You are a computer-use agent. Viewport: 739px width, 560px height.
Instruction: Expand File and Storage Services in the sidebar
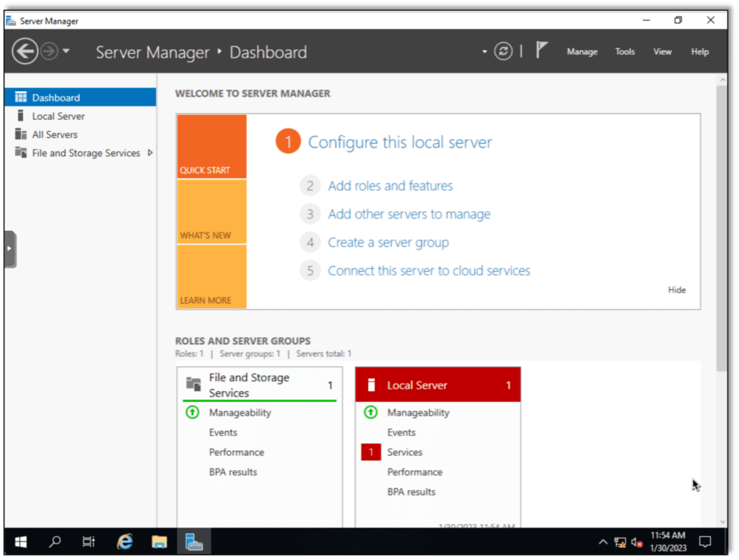click(x=150, y=153)
